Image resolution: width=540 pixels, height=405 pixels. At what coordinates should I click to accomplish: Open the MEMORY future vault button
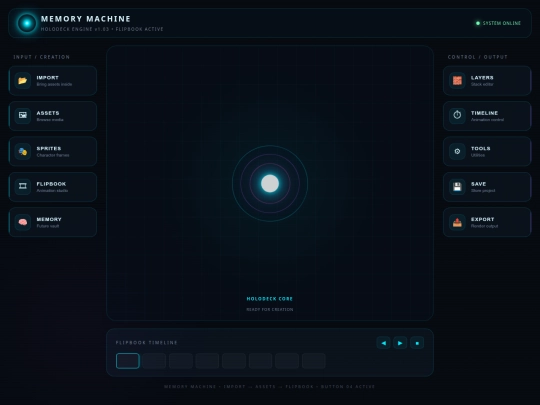[53, 222]
